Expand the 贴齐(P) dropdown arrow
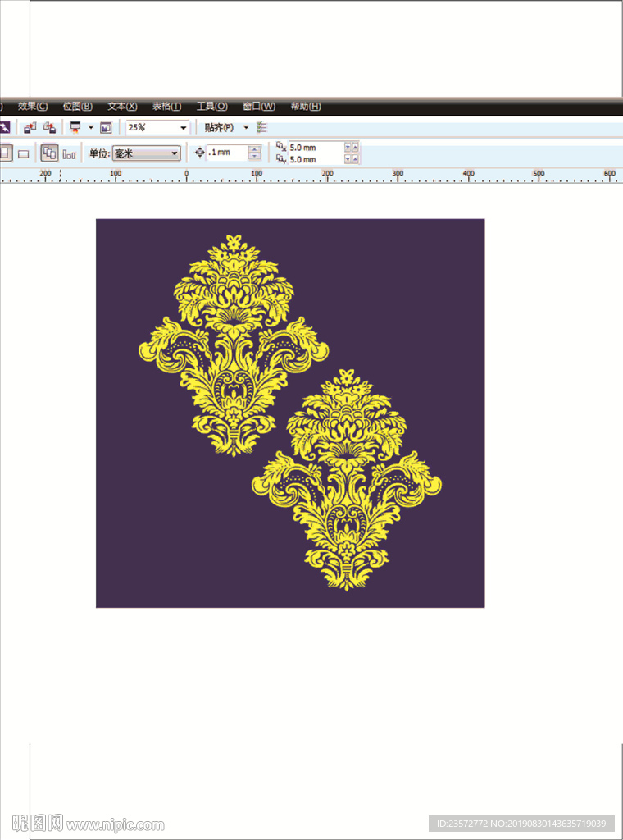The height and width of the screenshot is (840, 623). point(246,127)
